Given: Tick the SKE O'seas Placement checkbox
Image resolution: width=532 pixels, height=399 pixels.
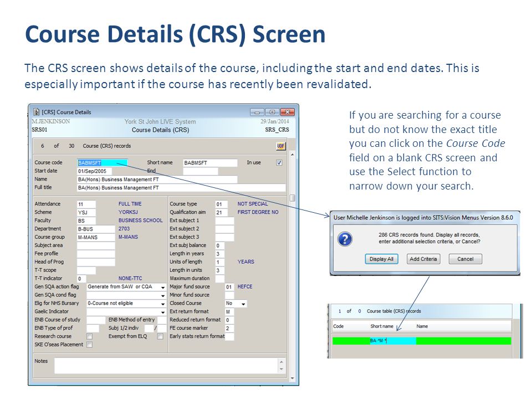Looking at the screenshot, I should tap(90, 345).
